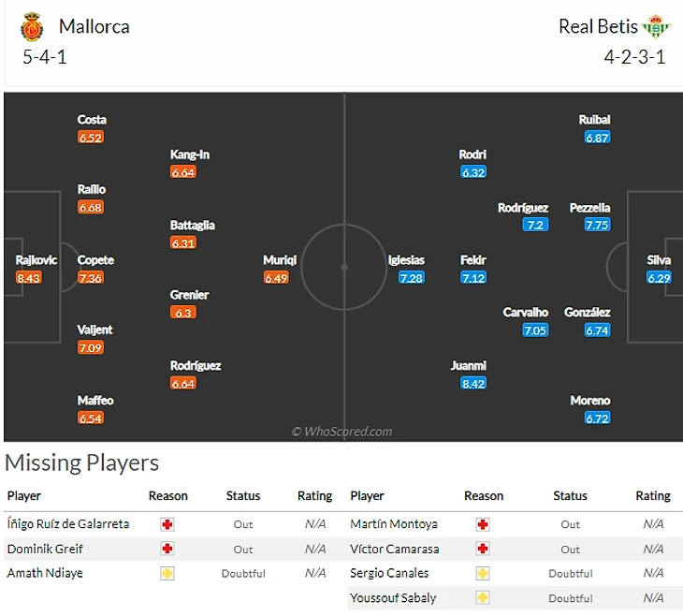Click the left Rating column header
This screenshot has height=616, width=683.
point(314,496)
